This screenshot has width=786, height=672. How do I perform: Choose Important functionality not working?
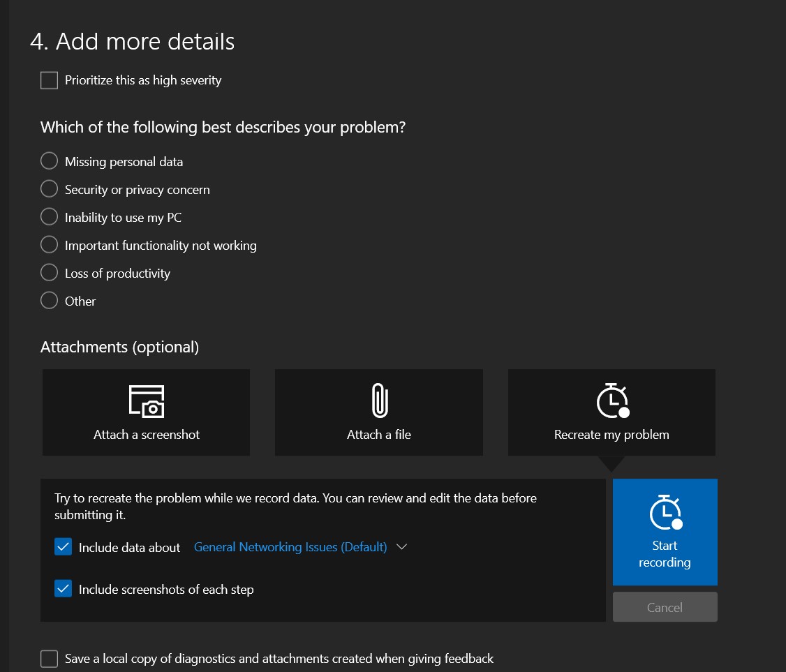(x=49, y=245)
